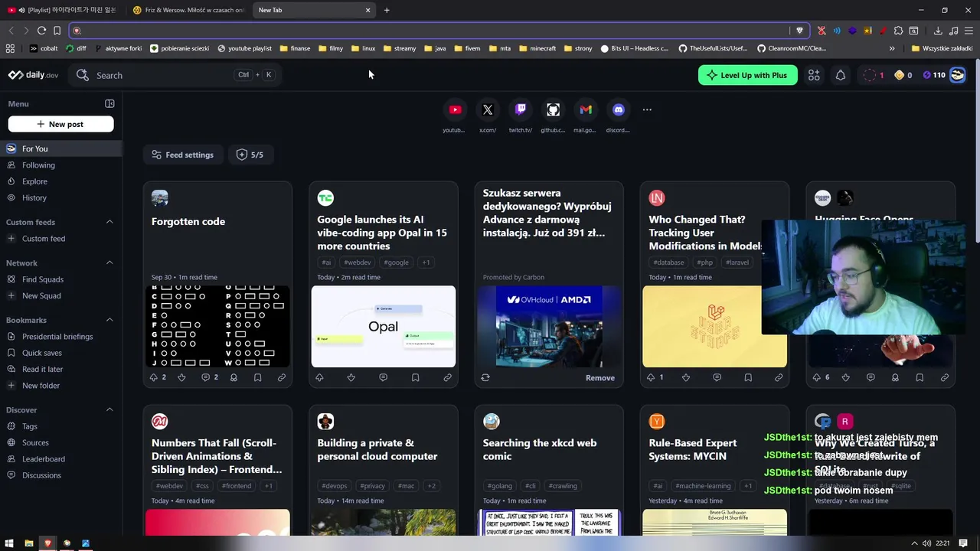Open user profile avatar in header

[957, 75]
